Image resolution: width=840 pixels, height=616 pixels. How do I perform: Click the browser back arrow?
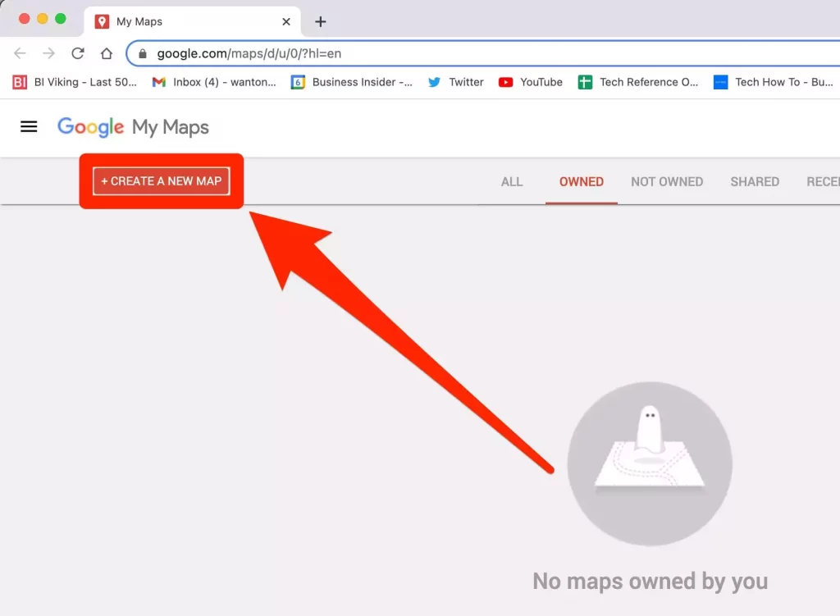(21, 53)
